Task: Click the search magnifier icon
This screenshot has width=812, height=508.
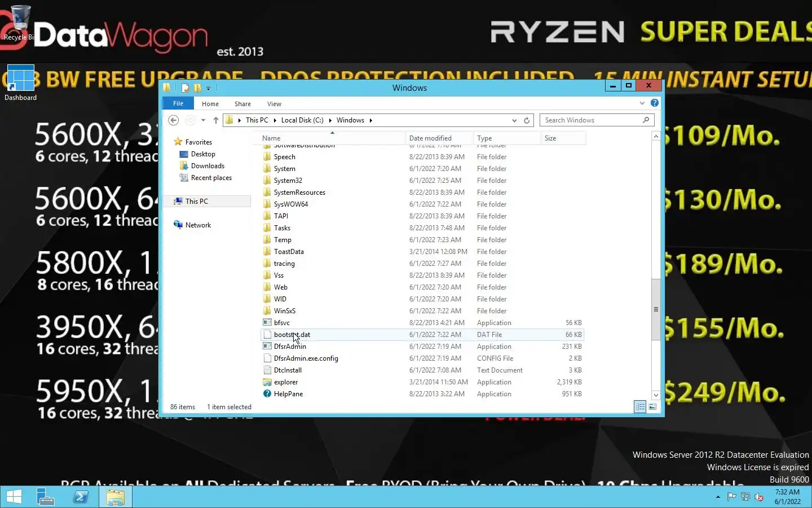Action: tap(646, 120)
